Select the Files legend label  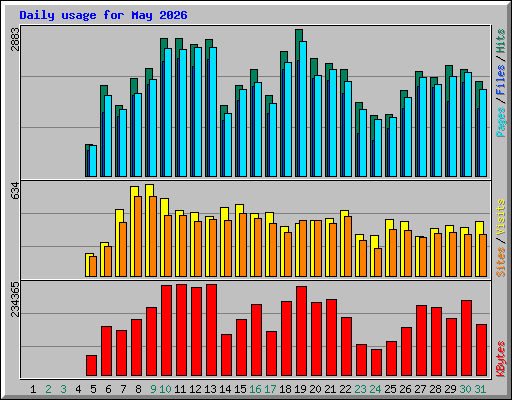coord(501,80)
